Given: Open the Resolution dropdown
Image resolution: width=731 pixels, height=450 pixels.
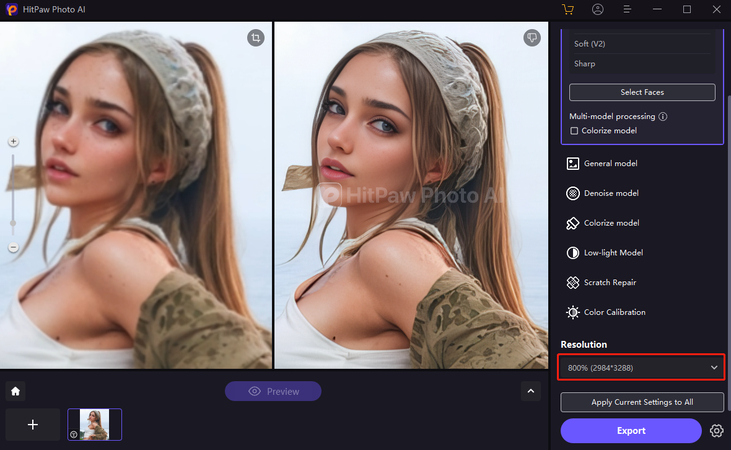Looking at the screenshot, I should [x=641, y=367].
